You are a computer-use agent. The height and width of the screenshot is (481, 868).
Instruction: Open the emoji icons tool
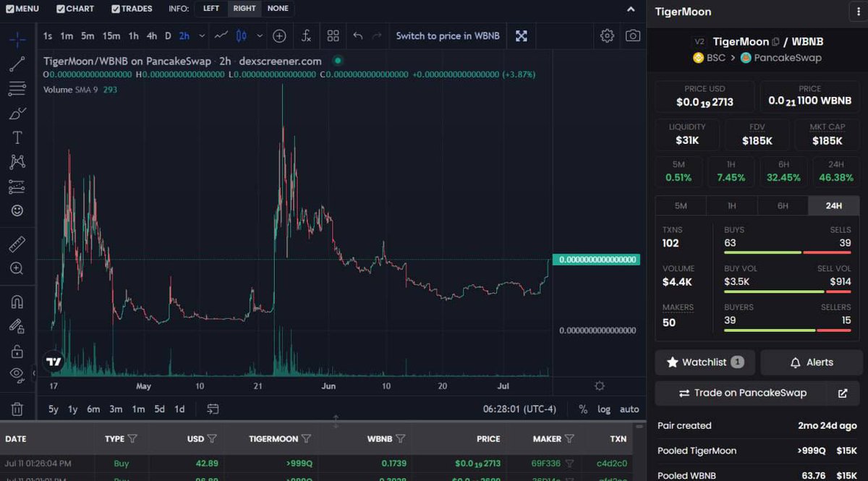pyautogui.click(x=17, y=210)
